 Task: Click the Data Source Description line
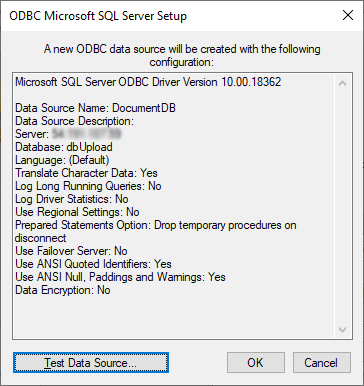[74, 121]
